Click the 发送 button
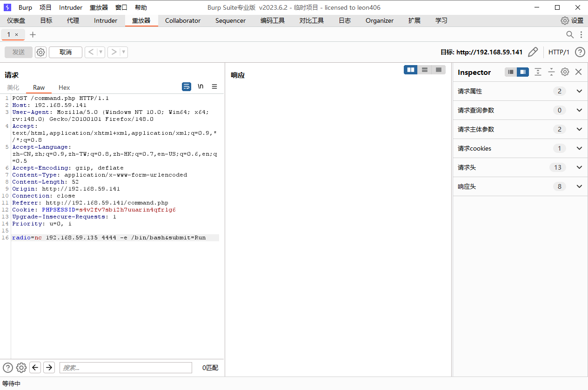The height and width of the screenshot is (390, 588). [19, 52]
